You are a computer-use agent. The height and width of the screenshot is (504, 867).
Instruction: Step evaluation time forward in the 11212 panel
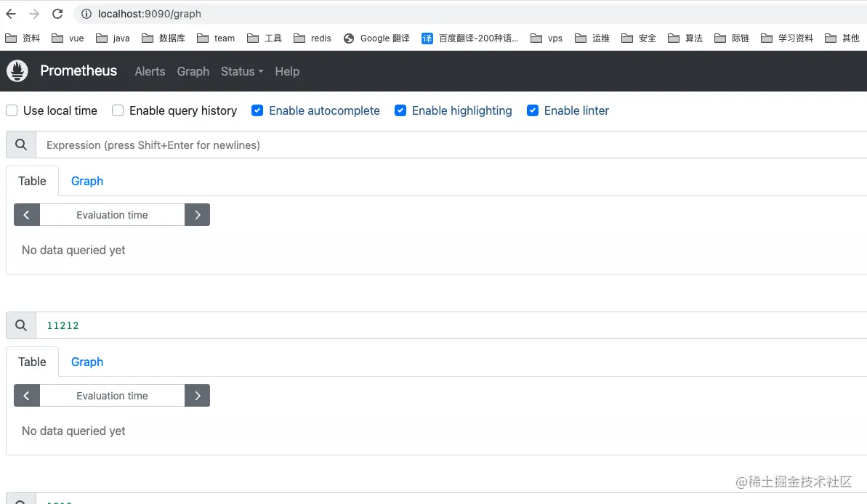click(x=198, y=396)
